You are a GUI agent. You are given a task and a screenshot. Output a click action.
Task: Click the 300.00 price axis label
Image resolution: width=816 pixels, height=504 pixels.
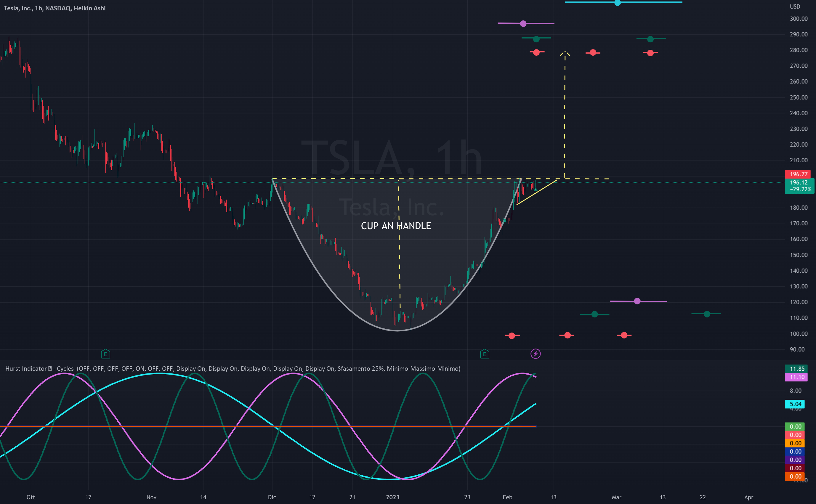tap(799, 19)
